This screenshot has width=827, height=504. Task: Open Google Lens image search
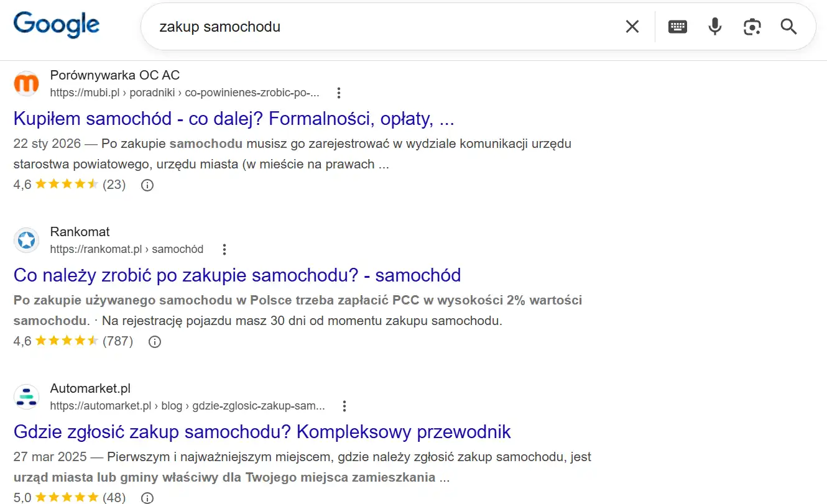(x=752, y=26)
